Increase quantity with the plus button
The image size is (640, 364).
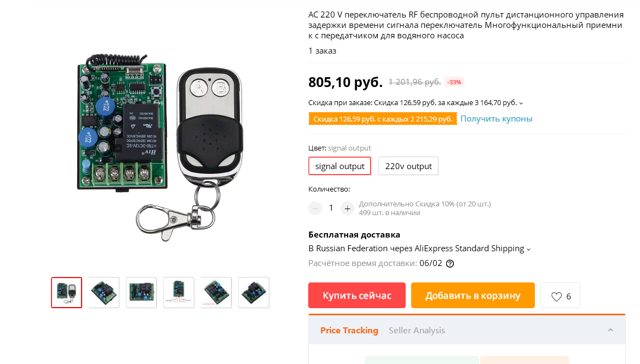click(x=347, y=208)
